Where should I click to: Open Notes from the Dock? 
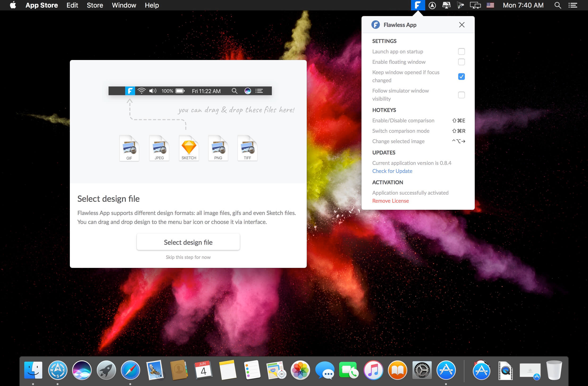coord(227,370)
